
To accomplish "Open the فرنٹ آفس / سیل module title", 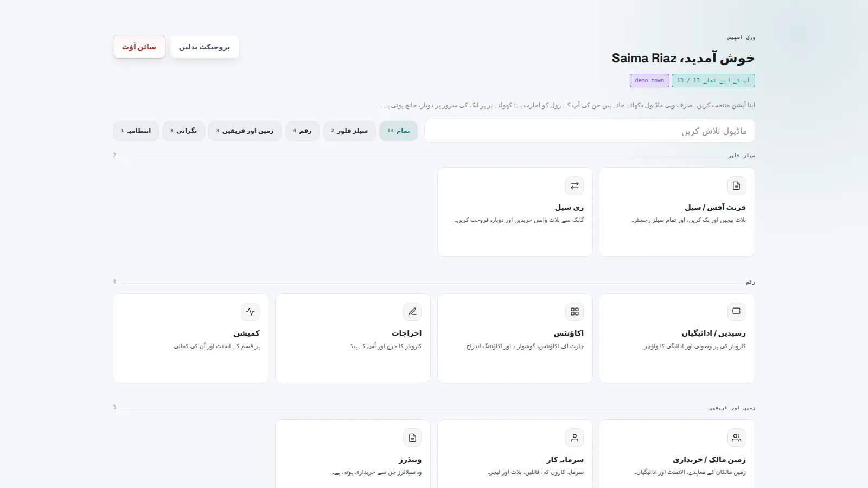I will click(715, 207).
